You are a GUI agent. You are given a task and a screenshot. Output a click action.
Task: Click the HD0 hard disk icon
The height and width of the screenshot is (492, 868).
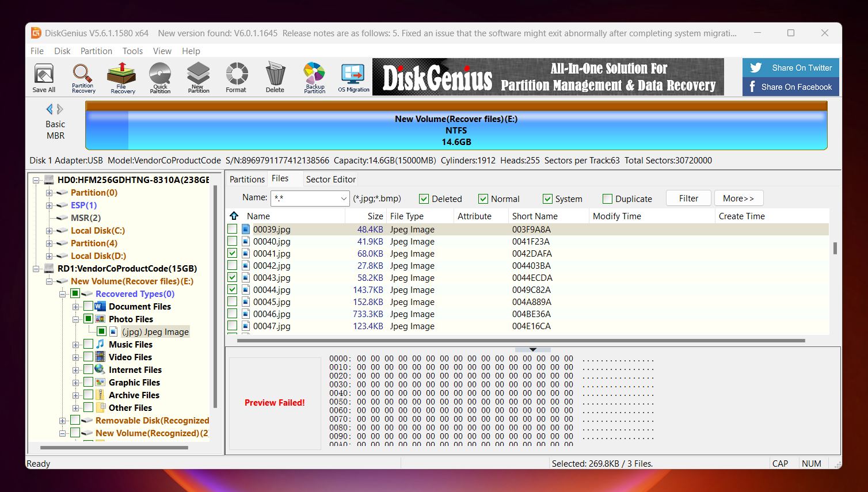[x=49, y=180]
